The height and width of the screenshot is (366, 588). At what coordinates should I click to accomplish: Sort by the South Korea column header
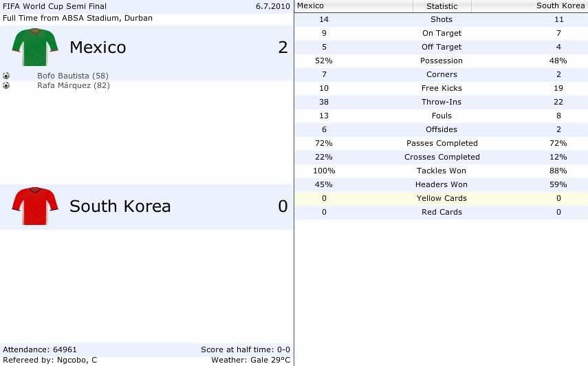(530, 6)
